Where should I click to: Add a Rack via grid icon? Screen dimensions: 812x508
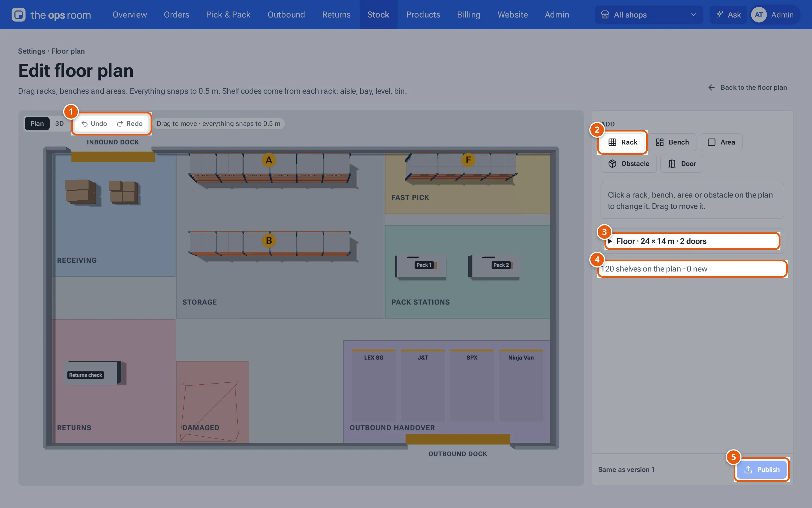(x=612, y=142)
